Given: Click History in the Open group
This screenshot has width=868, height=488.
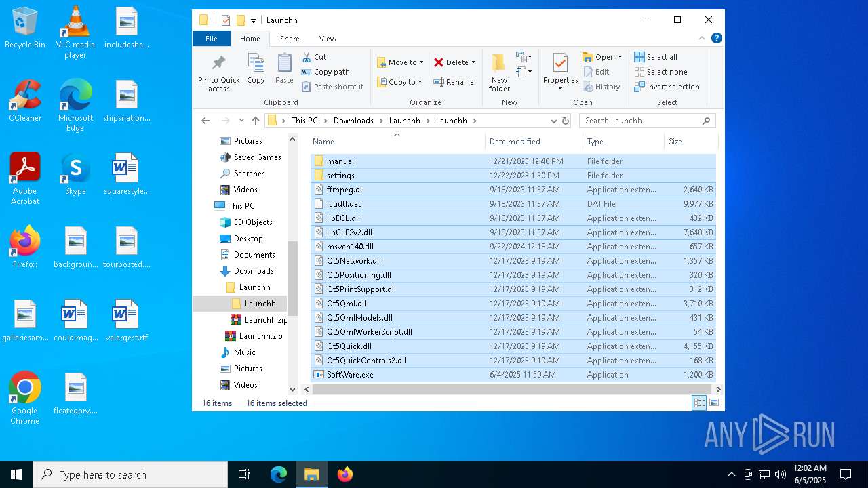Looking at the screenshot, I should point(601,87).
